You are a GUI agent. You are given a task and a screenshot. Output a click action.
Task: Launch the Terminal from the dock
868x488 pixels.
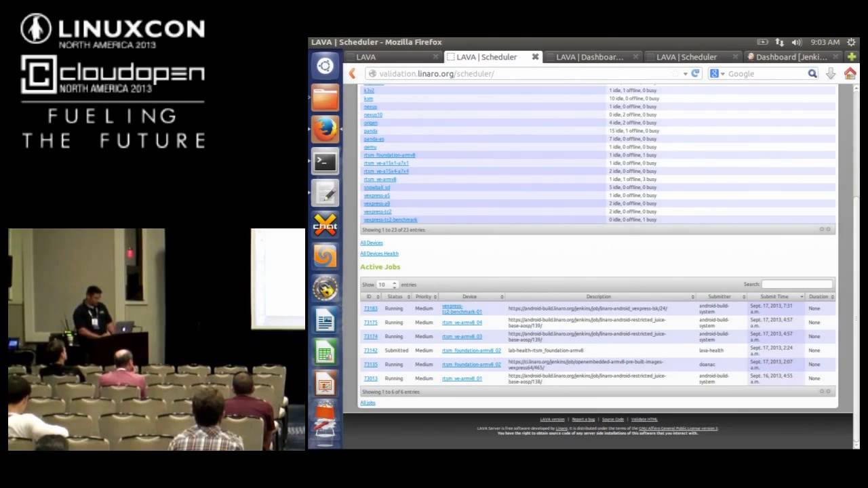point(325,161)
